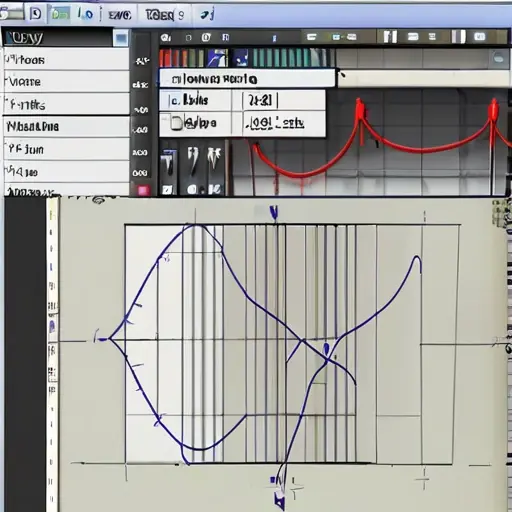This screenshot has width=512, height=512.
Task: Select the pen icon after the top tabs
Action: [x=207, y=14]
